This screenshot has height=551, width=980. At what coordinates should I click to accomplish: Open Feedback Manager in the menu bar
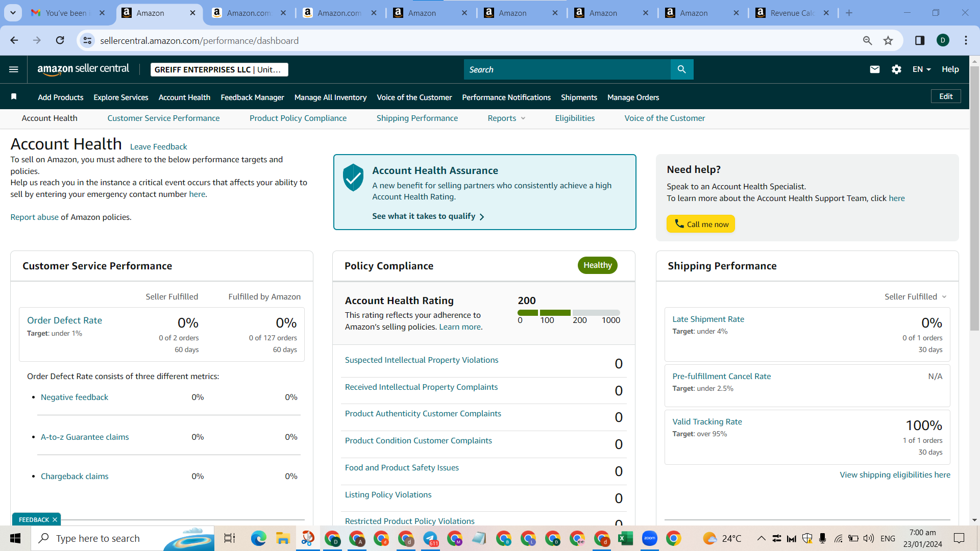pos(252,97)
